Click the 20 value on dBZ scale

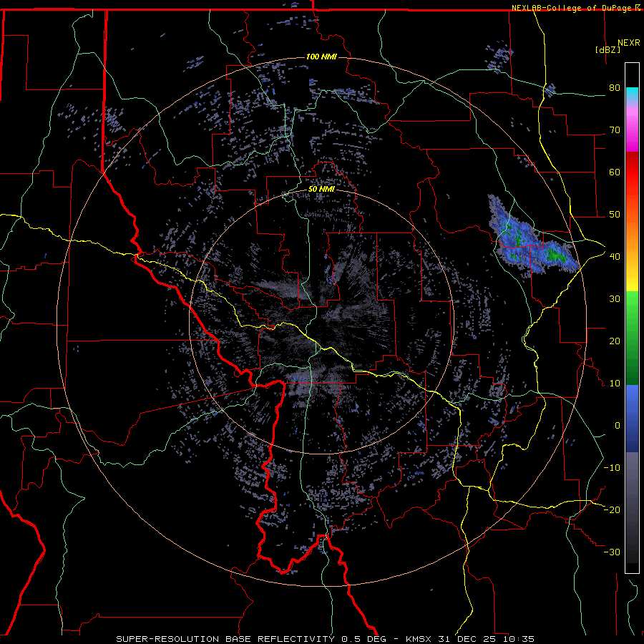(615, 341)
